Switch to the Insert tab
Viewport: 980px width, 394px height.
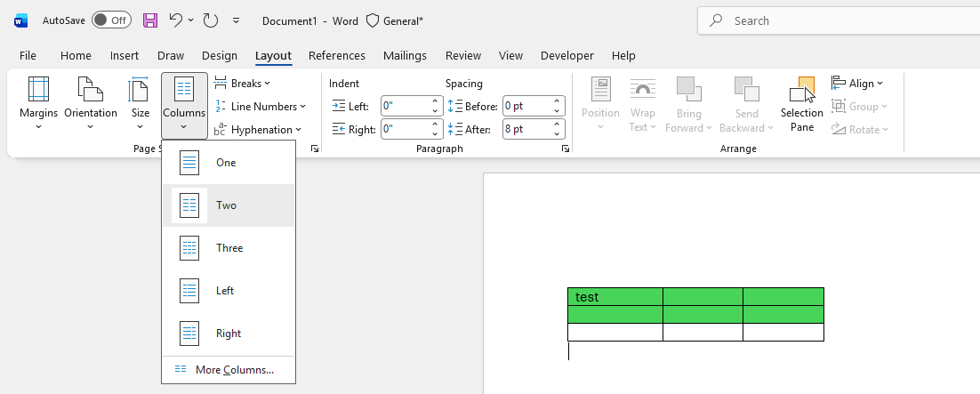pyautogui.click(x=125, y=56)
